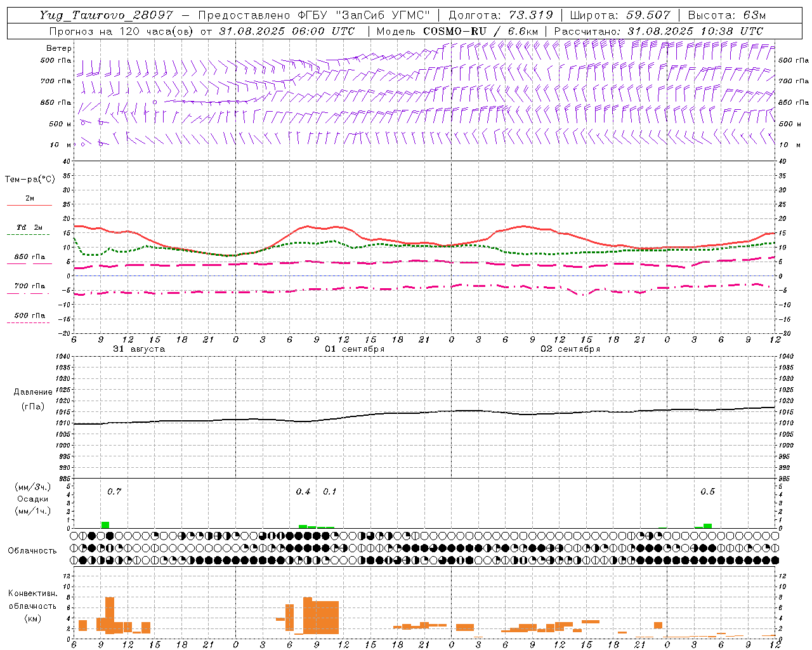The image size is (812, 650).
Task: Click the Тем-ра(°C) temperature heading
Action: coord(30,180)
